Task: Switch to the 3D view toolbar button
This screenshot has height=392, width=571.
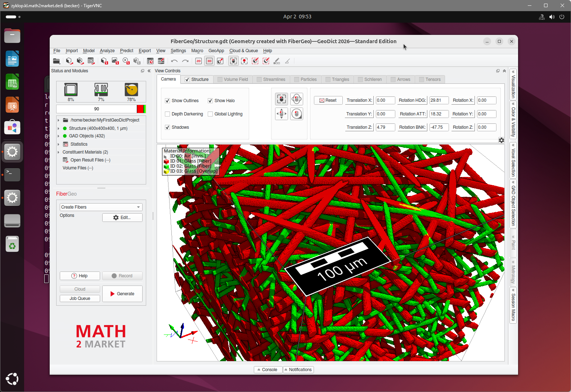Action: pos(209,61)
